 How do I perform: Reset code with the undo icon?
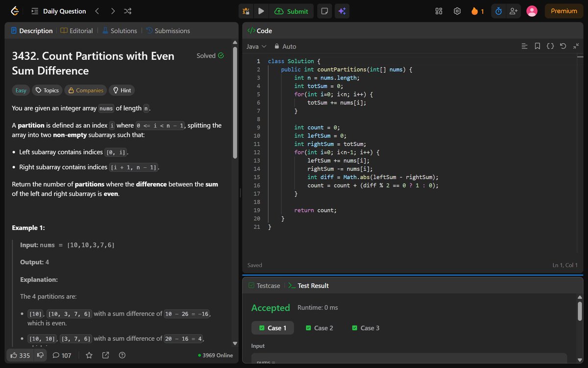(x=563, y=46)
